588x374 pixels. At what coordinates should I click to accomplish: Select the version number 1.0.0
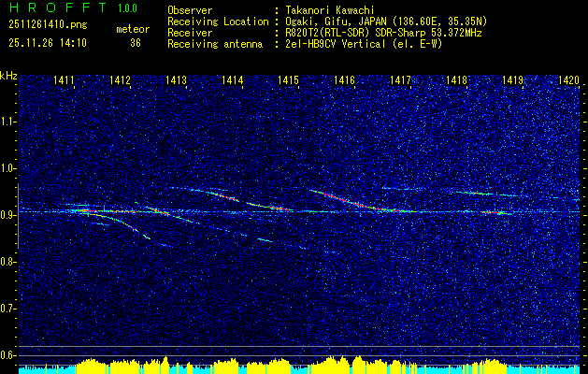click(x=127, y=8)
